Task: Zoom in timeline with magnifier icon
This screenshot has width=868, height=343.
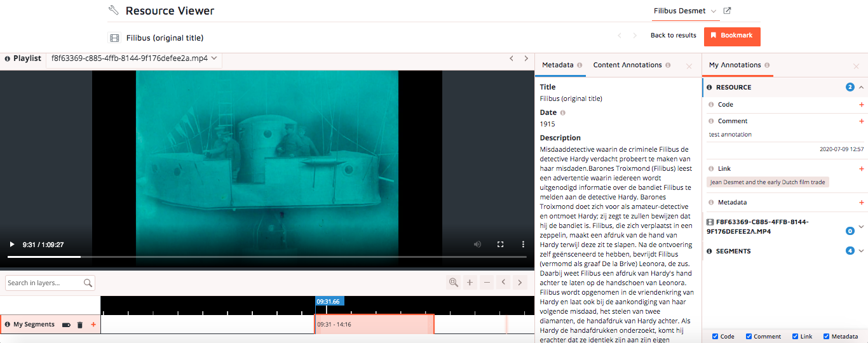Action: pos(453,283)
